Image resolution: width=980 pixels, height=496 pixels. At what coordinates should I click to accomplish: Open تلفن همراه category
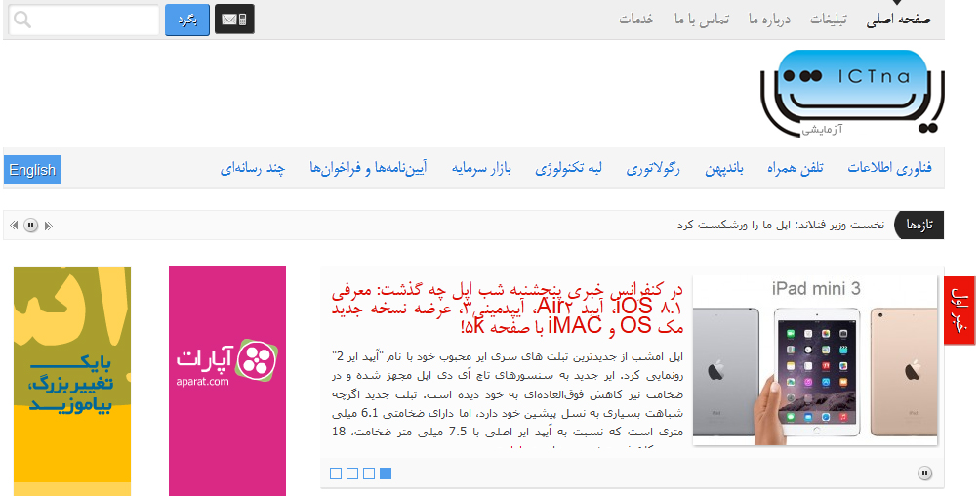(795, 168)
